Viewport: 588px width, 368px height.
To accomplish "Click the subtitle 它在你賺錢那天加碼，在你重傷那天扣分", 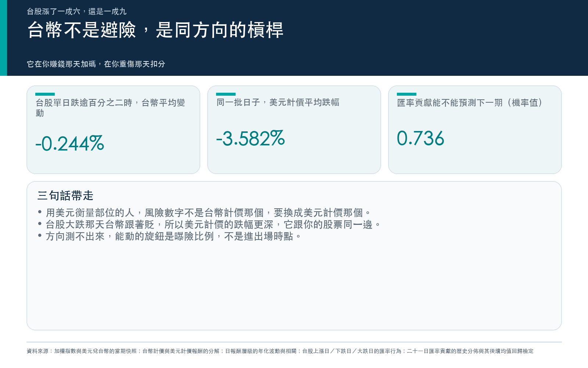I will pyautogui.click(x=96, y=64).
